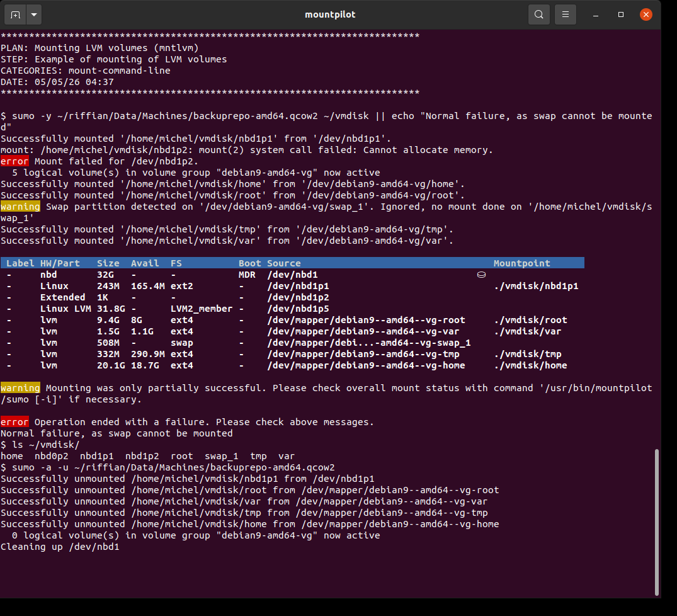Click the '/dev/mapper/debian9--amd64--vg-root' table cell

click(366, 320)
